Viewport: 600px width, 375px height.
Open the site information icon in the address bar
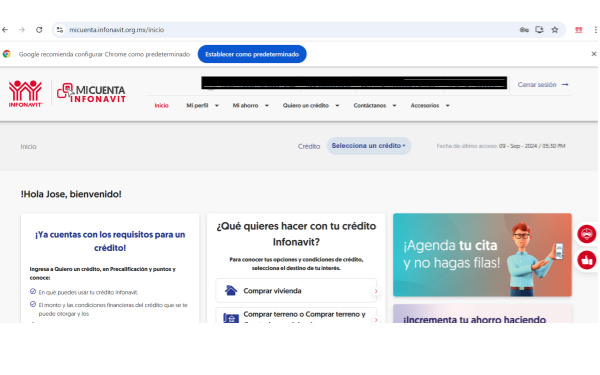pyautogui.click(x=60, y=30)
